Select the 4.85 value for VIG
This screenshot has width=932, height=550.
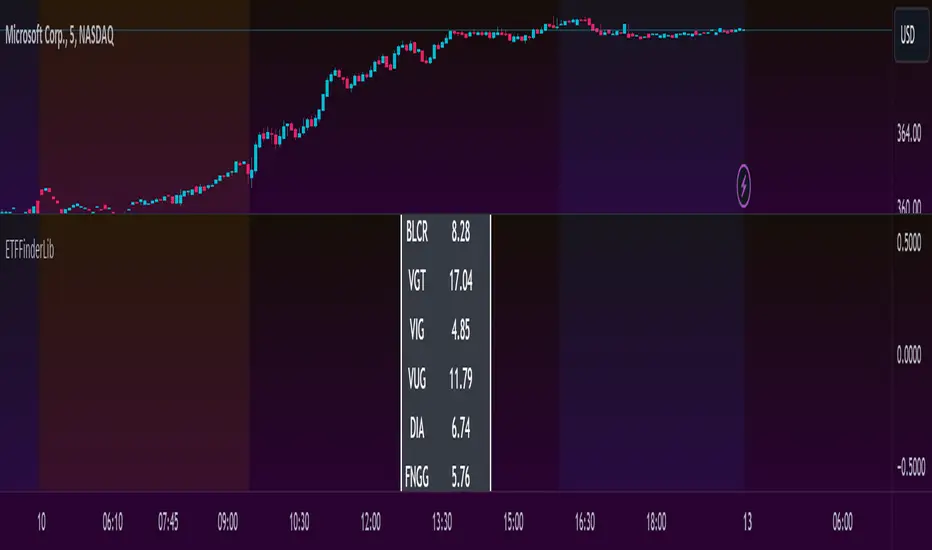coord(461,329)
